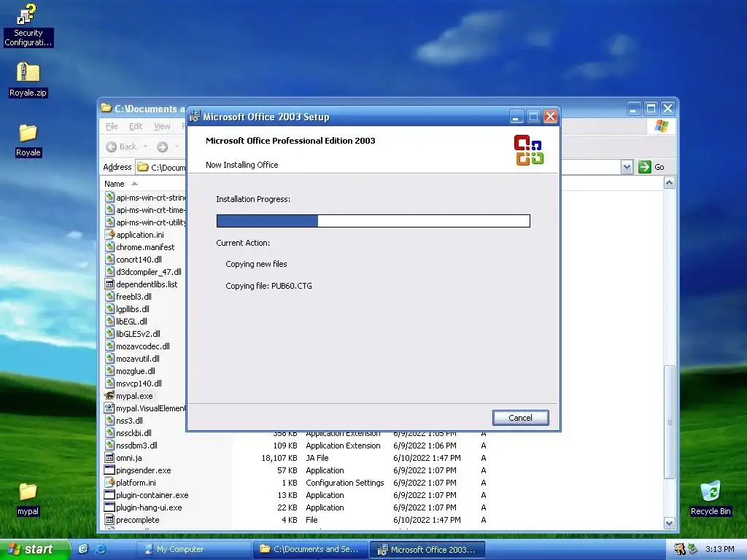Click Explorer scrollbar up arrow
The image size is (747, 560).
(670, 183)
